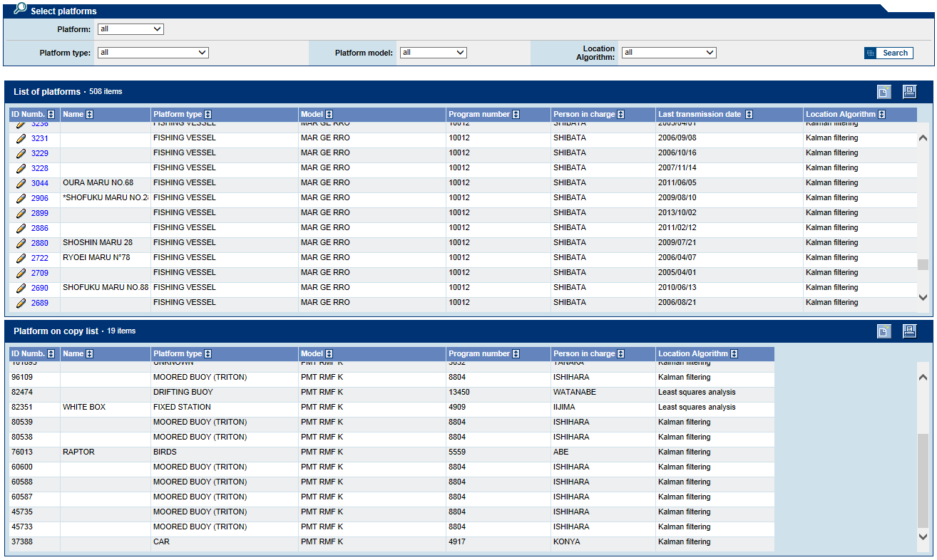937x560 pixels.
Task: Sort copy list by Person in charge icon
Action: tap(621, 354)
